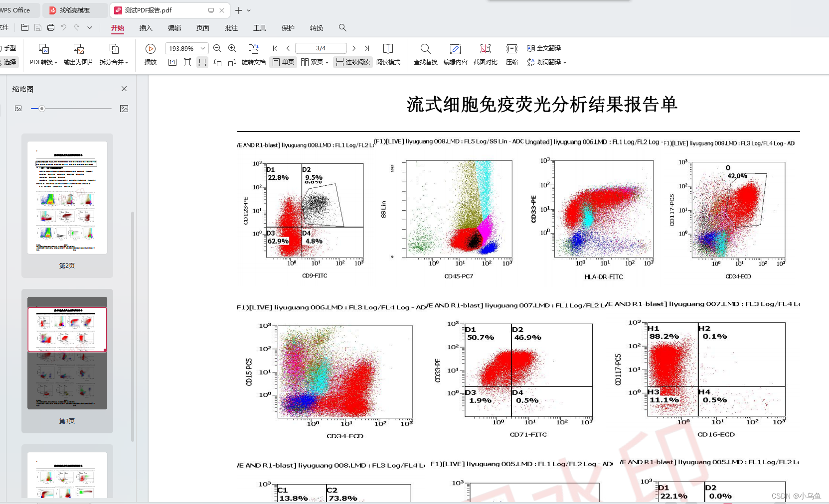
Task: Redo the last undone action
Action: 77,28
